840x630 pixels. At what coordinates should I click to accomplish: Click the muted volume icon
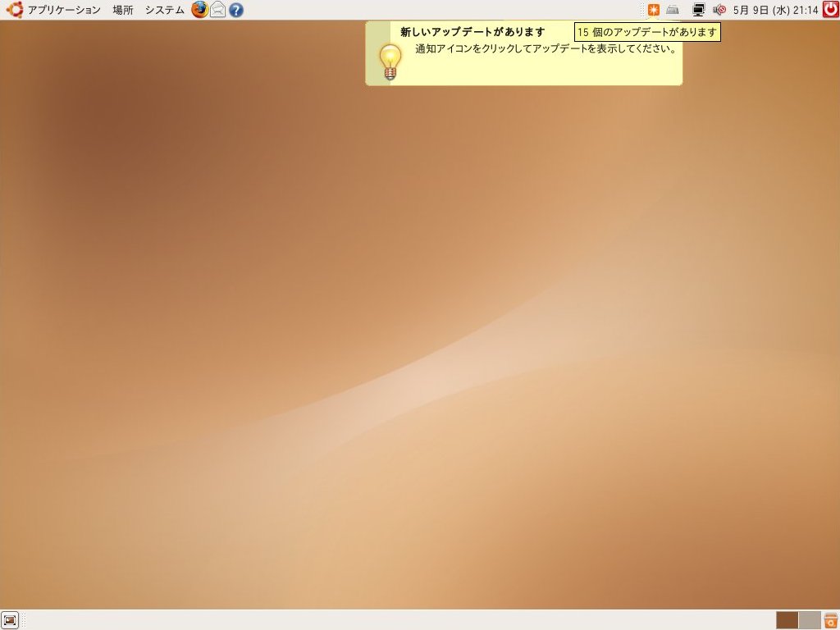(x=719, y=10)
